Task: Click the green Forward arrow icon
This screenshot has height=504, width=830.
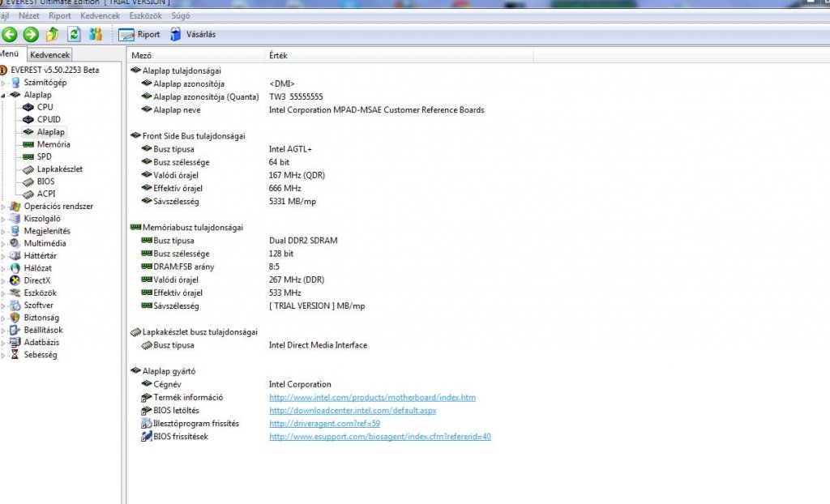Action: coord(31,34)
